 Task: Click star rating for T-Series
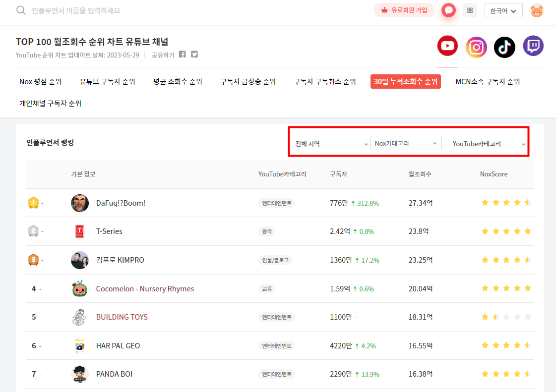(506, 231)
